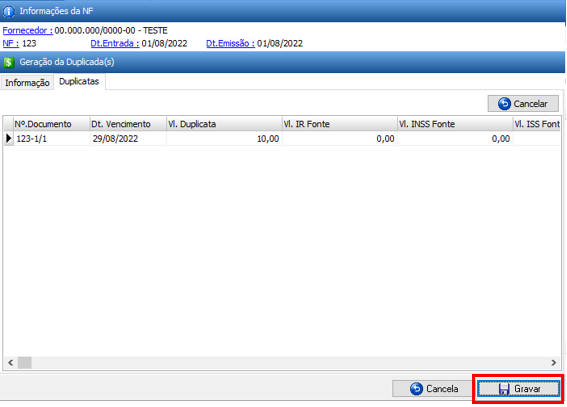Click the Vl. ISS Font column header
The height and width of the screenshot is (407, 567).
537,124
